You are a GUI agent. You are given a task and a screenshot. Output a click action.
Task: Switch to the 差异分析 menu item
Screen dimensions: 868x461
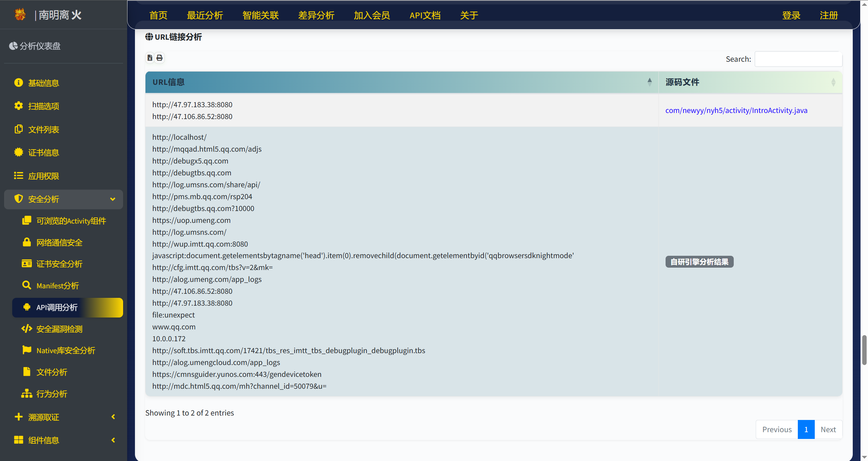(x=316, y=15)
